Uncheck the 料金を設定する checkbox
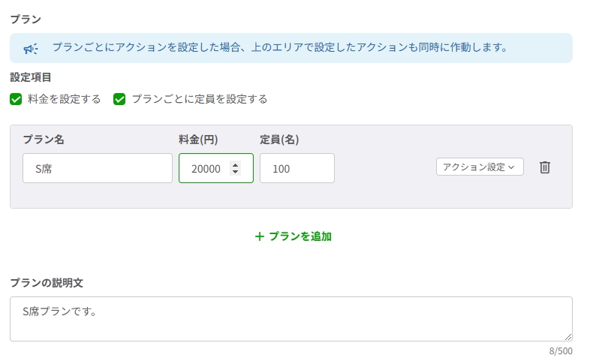 [16, 99]
